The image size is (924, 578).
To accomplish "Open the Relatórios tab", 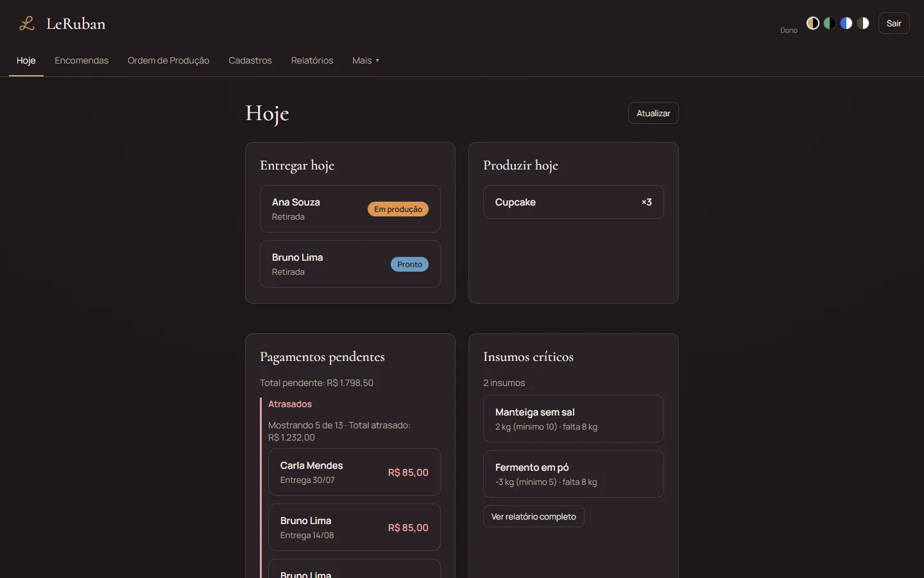I will [x=312, y=60].
